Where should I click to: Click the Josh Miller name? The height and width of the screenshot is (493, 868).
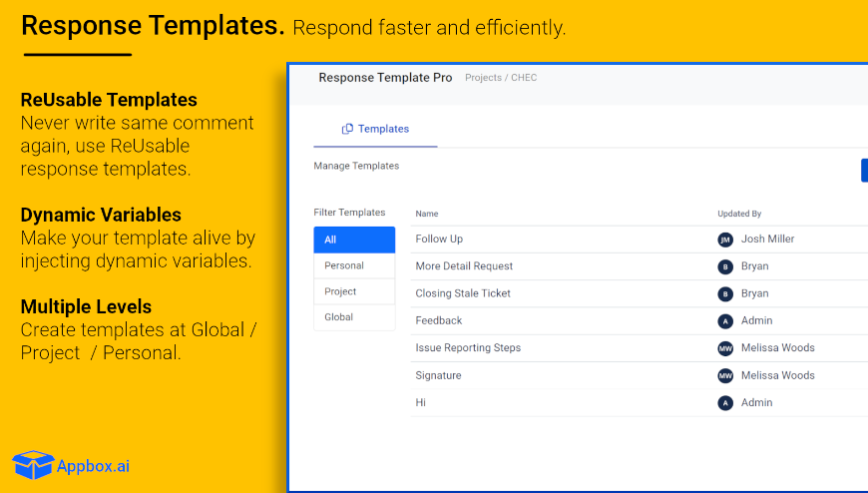[768, 240]
